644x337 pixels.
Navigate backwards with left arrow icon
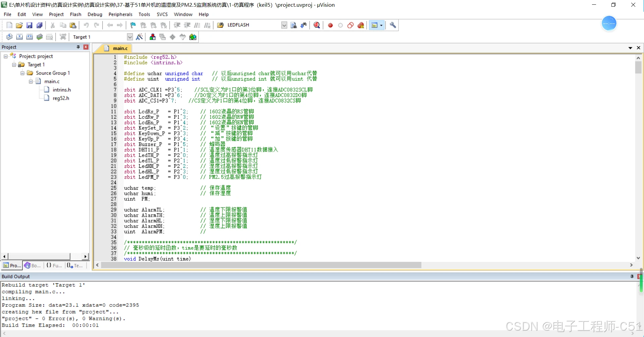tap(110, 25)
